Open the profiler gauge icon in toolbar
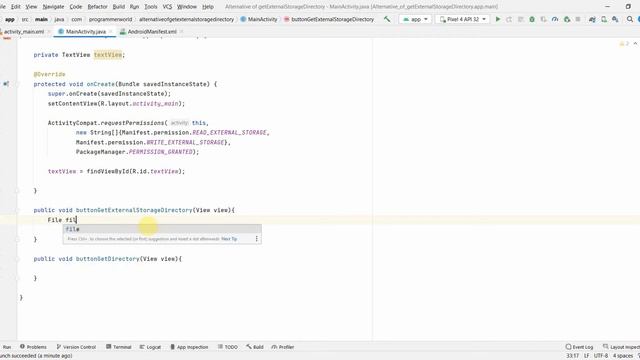640x360 pixels. tap(555, 19)
